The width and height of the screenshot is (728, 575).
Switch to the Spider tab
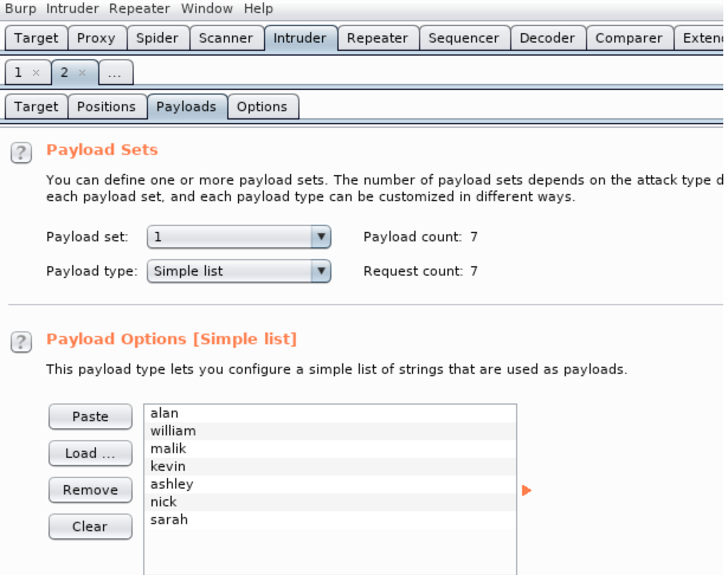point(158,38)
